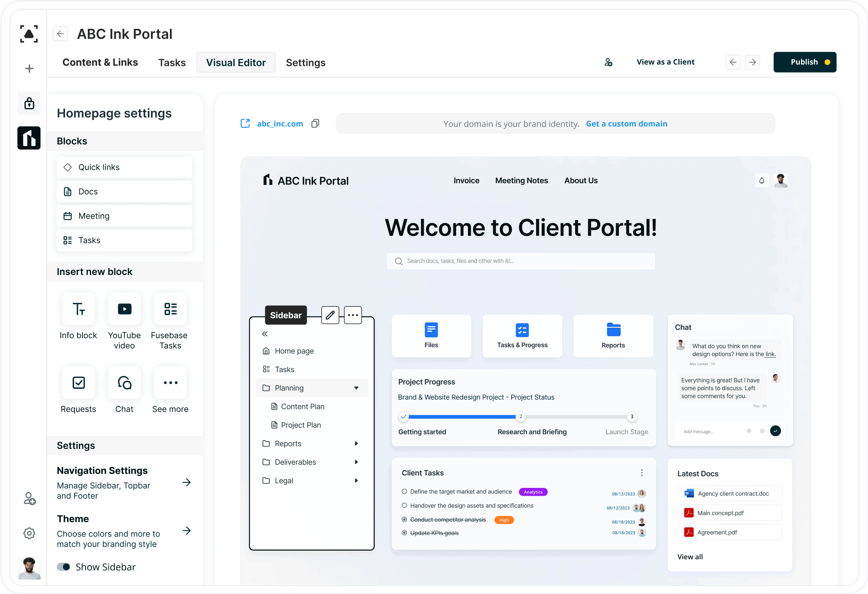Image resolution: width=868 pixels, height=594 pixels.
Task: Follow the 'Get a custom domain' link
Action: tap(626, 124)
